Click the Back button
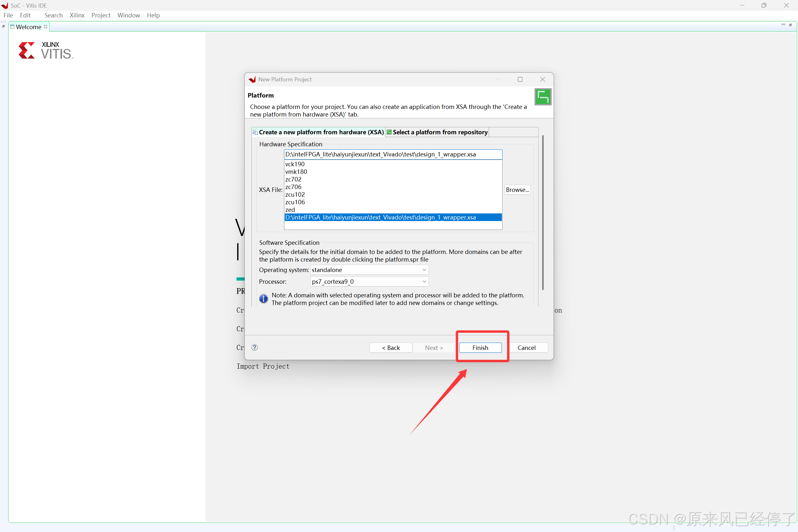This screenshot has height=532, width=798. point(390,348)
